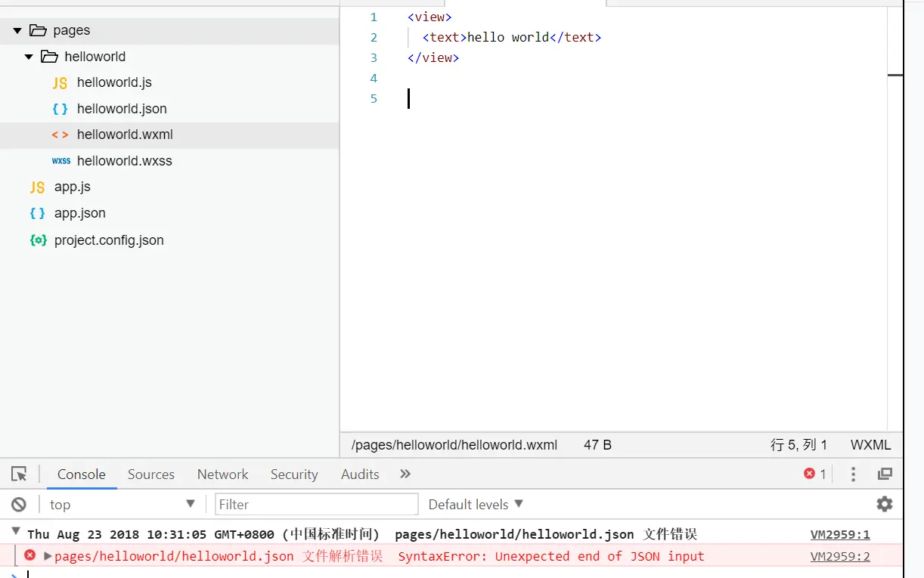
Task: Activate the inspect element picker icon
Action: pos(20,474)
